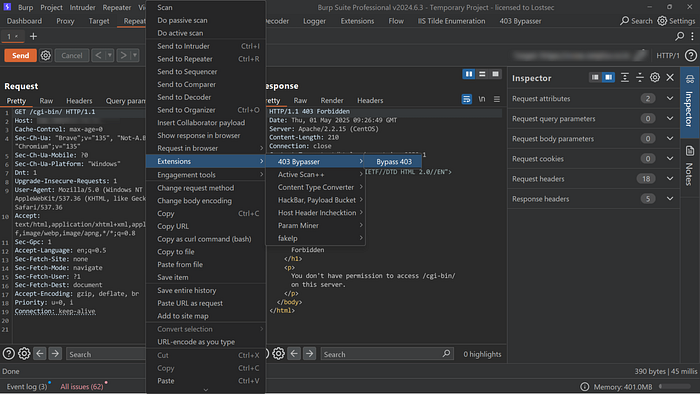The width and height of the screenshot is (700, 394).
Task: Select Bypass 403 submenu entry
Action: pos(393,162)
